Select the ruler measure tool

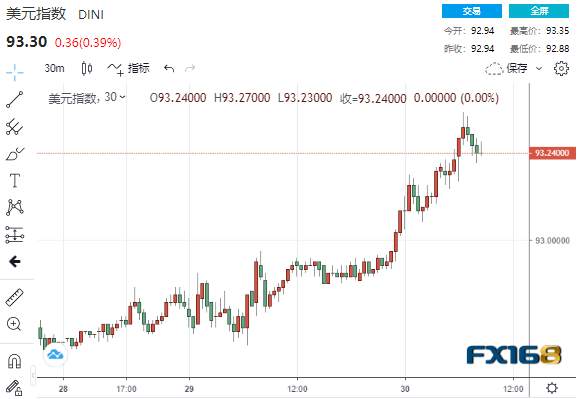pyautogui.click(x=15, y=297)
